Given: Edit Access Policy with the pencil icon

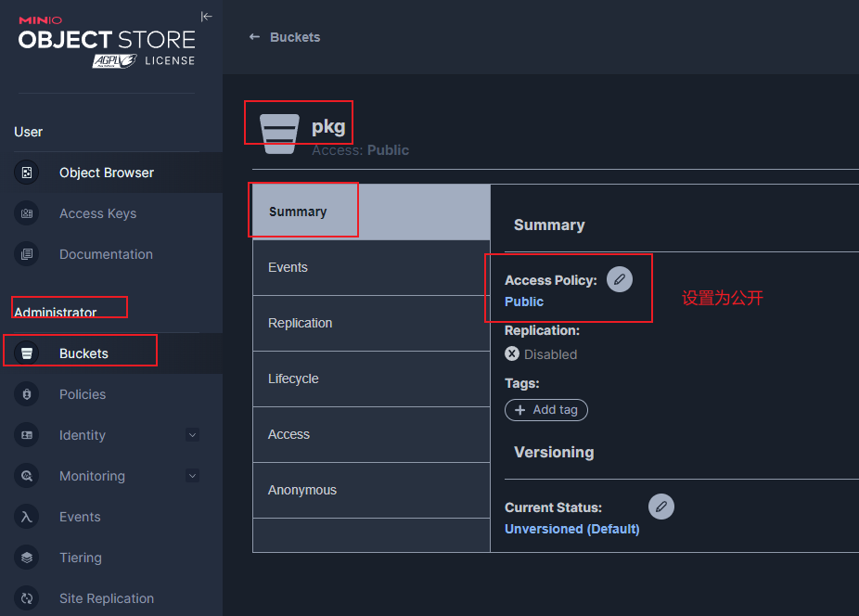Looking at the screenshot, I should click(620, 279).
